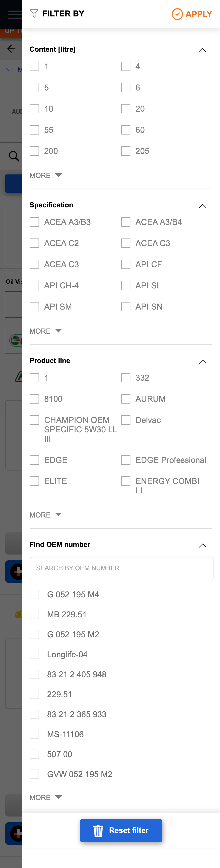This screenshot has width=220, height=868.
Task: Click the search magnifier icon
Action: [13, 156]
